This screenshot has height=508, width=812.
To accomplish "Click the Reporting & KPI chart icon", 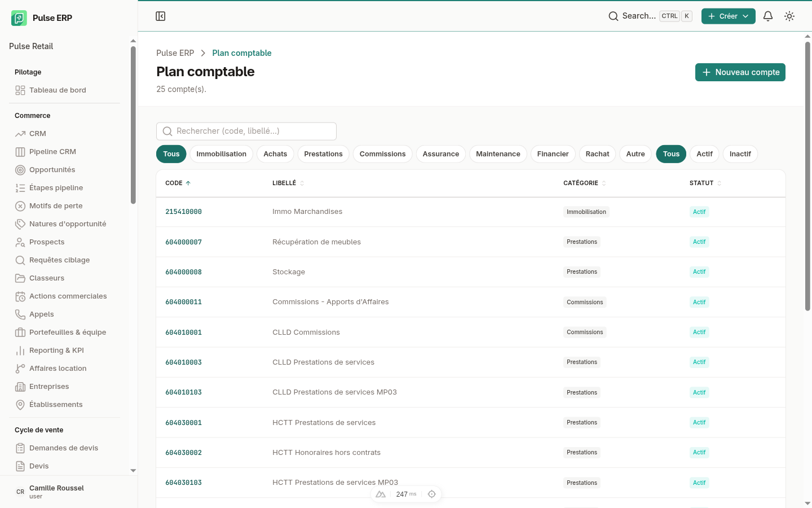I will 20,351.
